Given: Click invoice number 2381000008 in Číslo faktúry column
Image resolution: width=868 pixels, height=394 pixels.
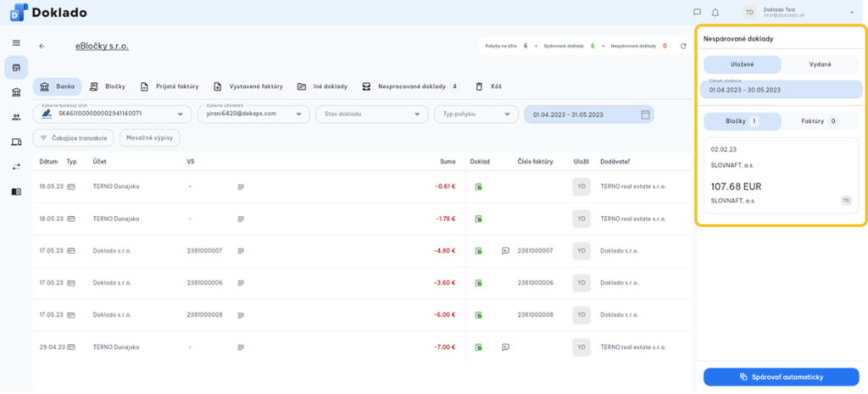Looking at the screenshot, I should 536,315.
